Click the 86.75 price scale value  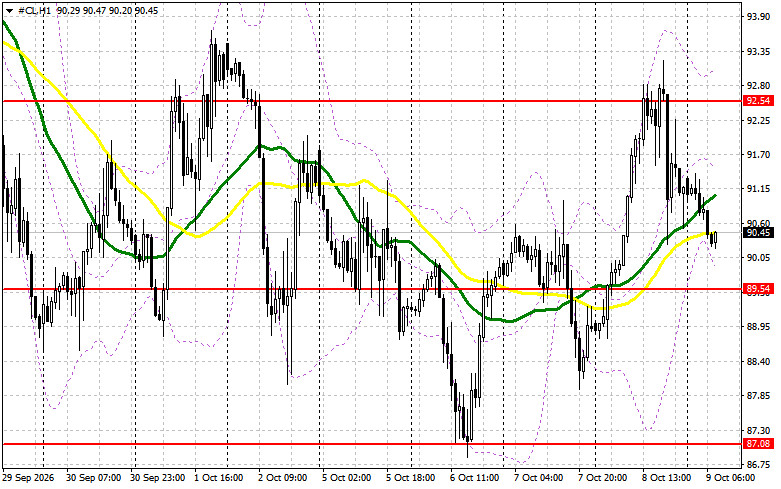coord(758,465)
